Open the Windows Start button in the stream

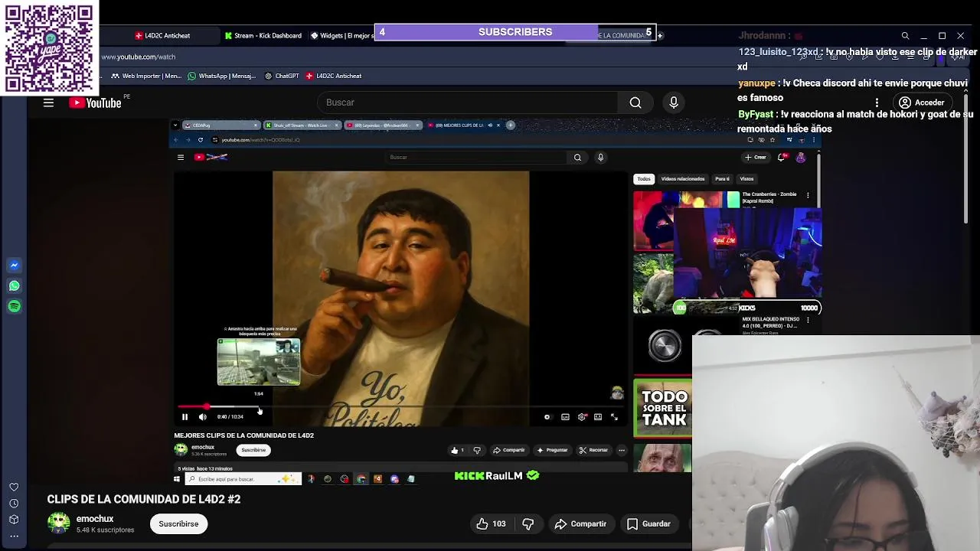pos(177,479)
